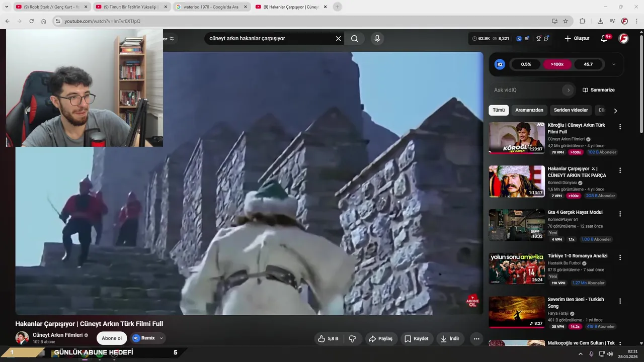The image size is (644, 362).
Task: Select the Seriden videolar filter chip
Action: (x=571, y=110)
